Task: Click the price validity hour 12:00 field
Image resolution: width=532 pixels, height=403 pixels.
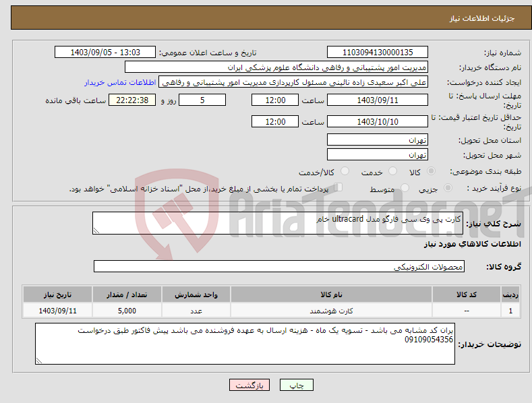Action: 275,121
